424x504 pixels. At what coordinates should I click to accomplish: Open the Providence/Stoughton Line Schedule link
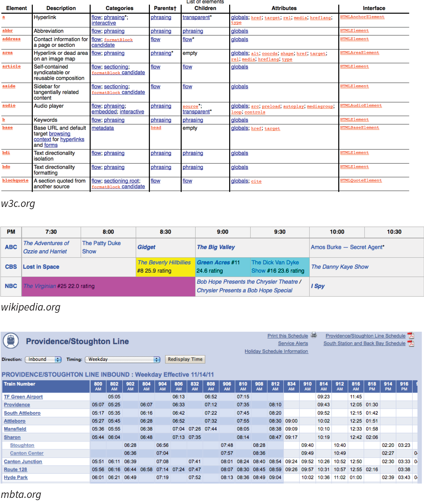366,336
